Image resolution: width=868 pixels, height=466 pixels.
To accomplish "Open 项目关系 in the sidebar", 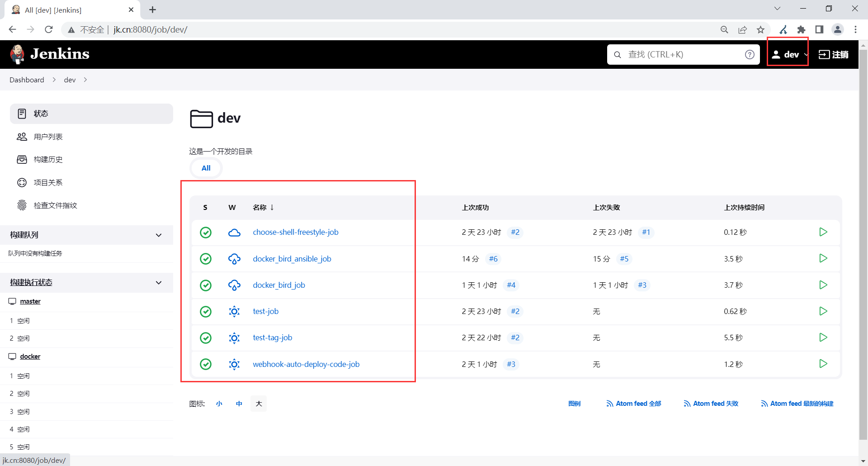I will (x=91, y=183).
